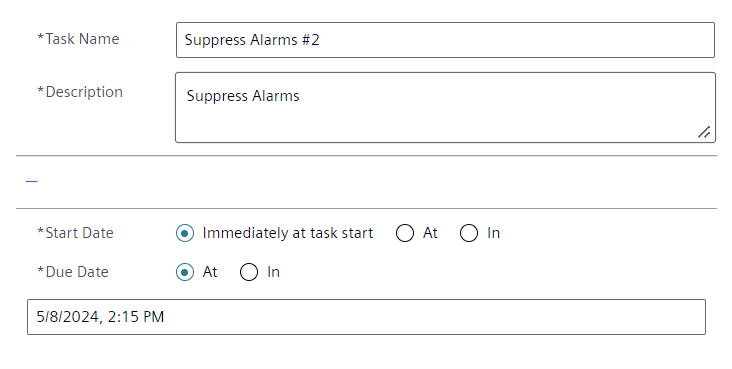Open the due date field showing 5/8/2024, 2:15 PM

[366, 317]
